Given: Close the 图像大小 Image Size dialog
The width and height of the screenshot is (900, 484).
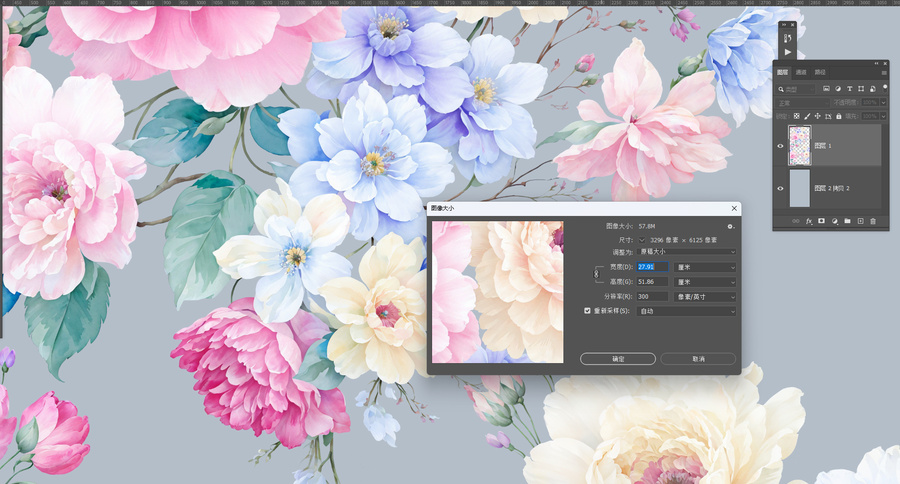Looking at the screenshot, I should pos(734,208).
